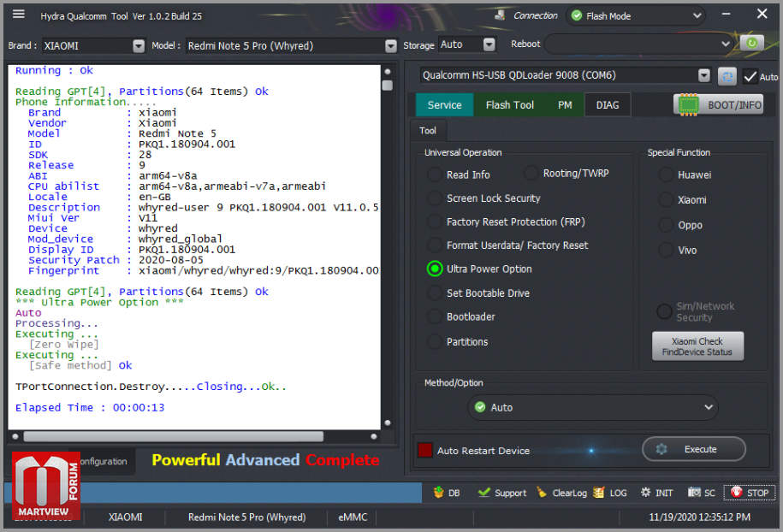This screenshot has height=532, width=783.
Task: Click the scroll-right dot under log
Action: point(373,437)
